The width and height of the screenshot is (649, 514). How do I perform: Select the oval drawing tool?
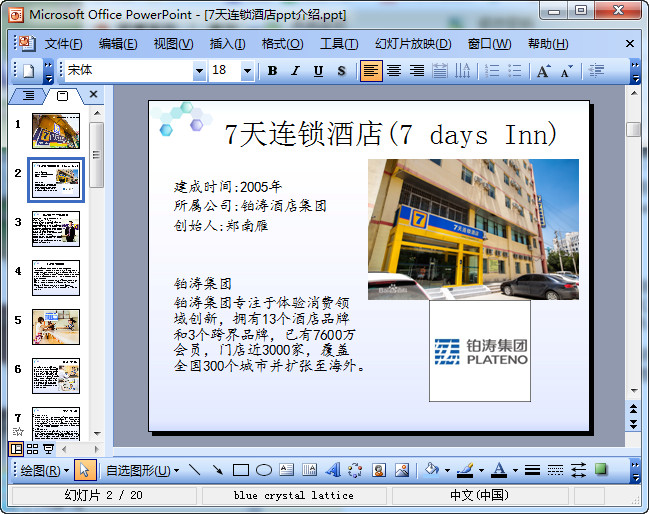click(x=264, y=469)
